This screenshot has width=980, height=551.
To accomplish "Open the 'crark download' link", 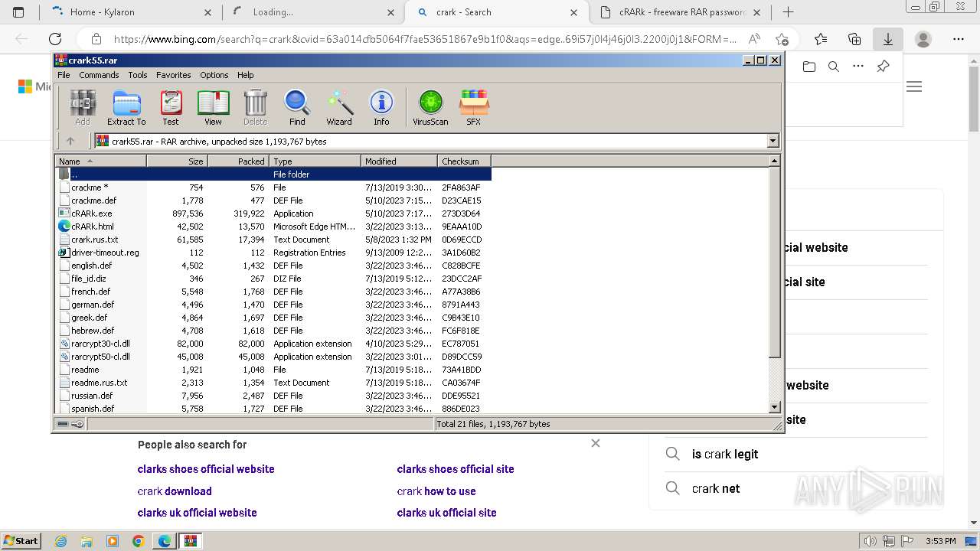I will pyautogui.click(x=175, y=491).
